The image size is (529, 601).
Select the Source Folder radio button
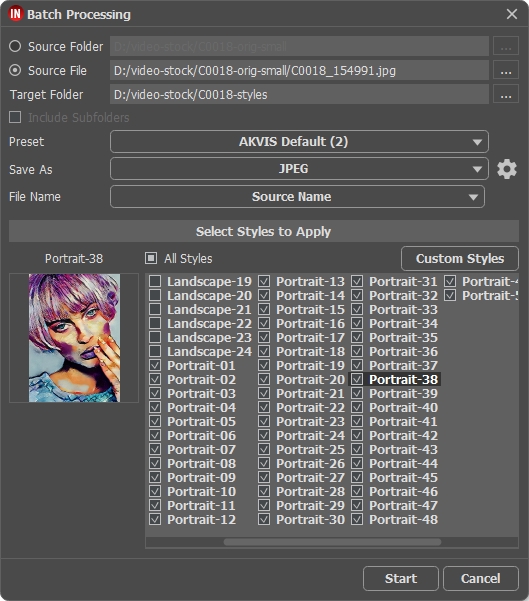click(15, 46)
